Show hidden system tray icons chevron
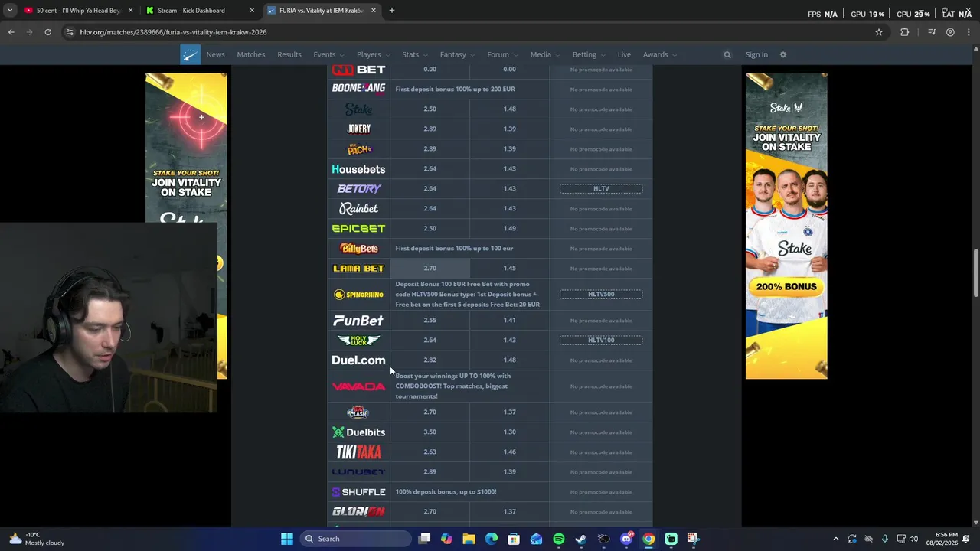The width and height of the screenshot is (980, 551). pos(836,539)
